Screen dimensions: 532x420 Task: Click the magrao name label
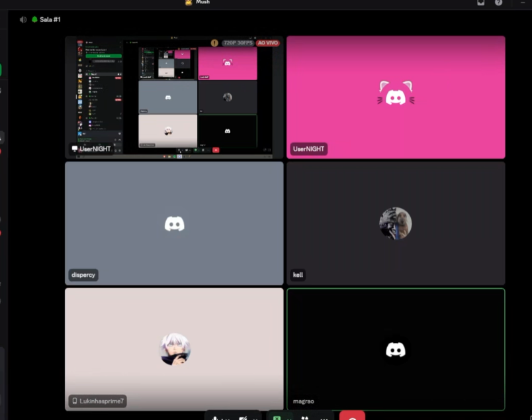(x=303, y=401)
